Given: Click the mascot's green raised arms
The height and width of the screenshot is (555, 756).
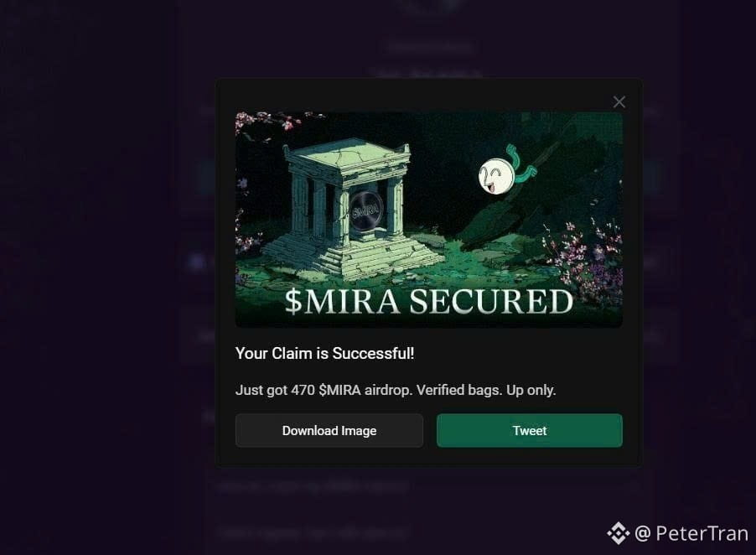Looking at the screenshot, I should tap(520, 164).
